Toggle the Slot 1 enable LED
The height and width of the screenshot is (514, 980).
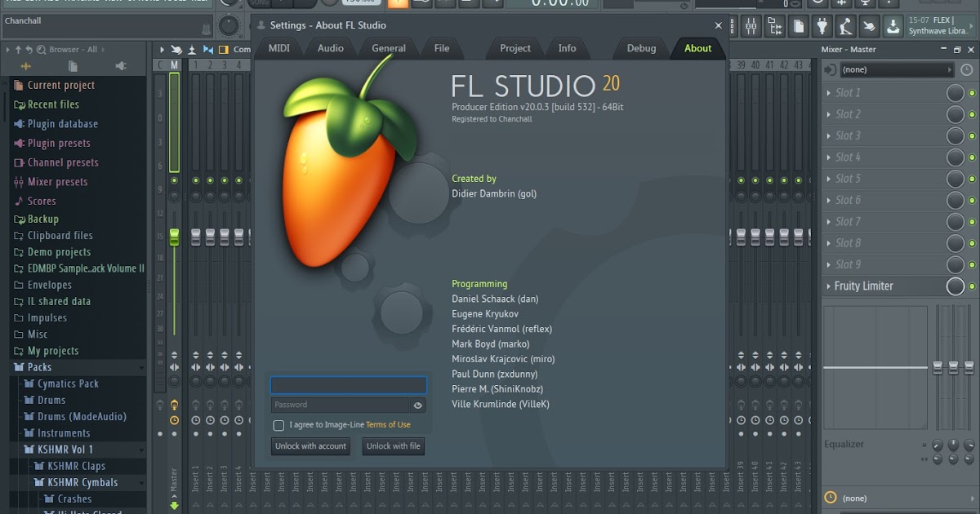972,93
